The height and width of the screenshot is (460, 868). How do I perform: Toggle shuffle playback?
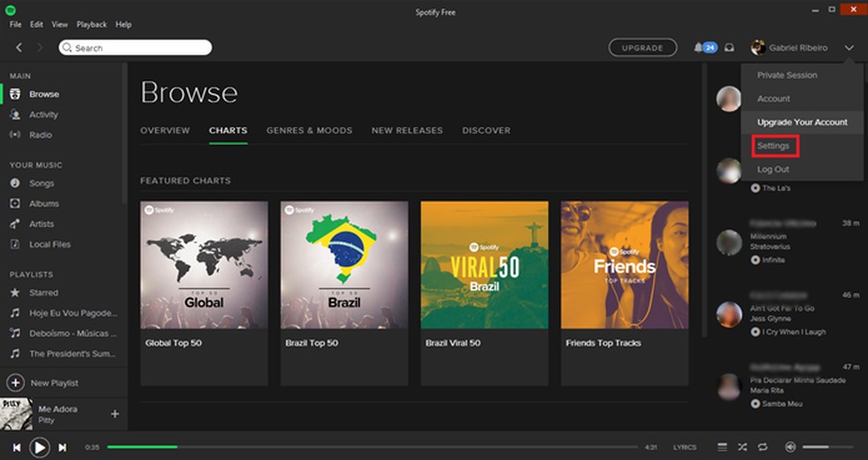pos(743,447)
